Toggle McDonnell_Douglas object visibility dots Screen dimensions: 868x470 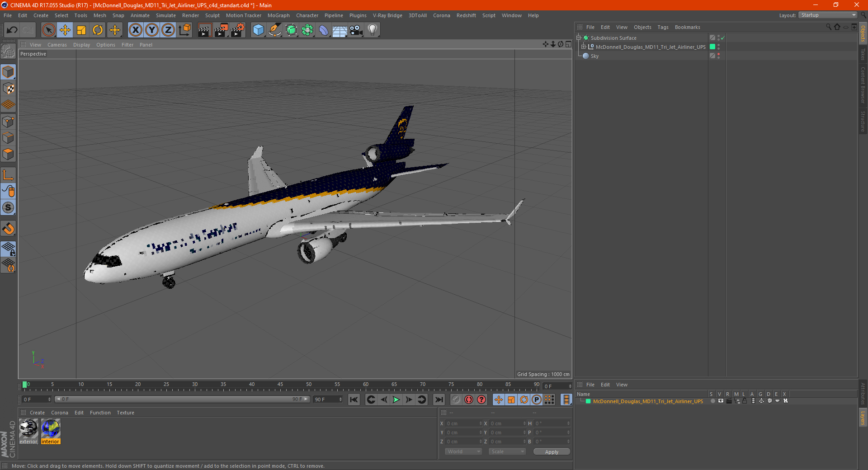click(x=718, y=47)
